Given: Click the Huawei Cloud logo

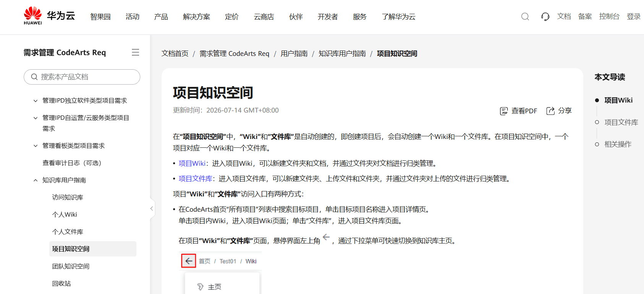Looking at the screenshot, I should 49,16.
